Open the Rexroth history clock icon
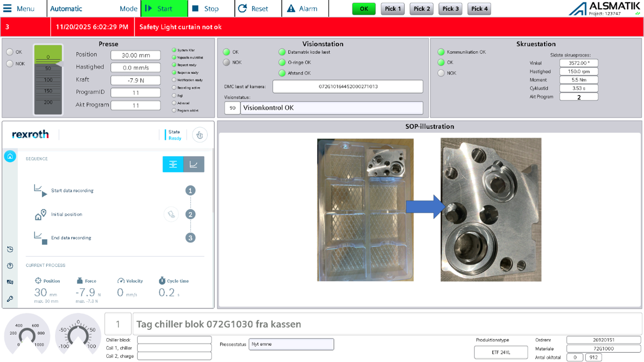Viewport: 644px width, 362px height. coord(10,250)
